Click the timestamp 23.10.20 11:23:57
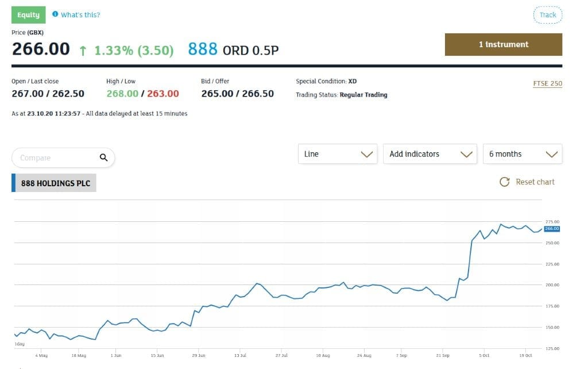 point(53,113)
